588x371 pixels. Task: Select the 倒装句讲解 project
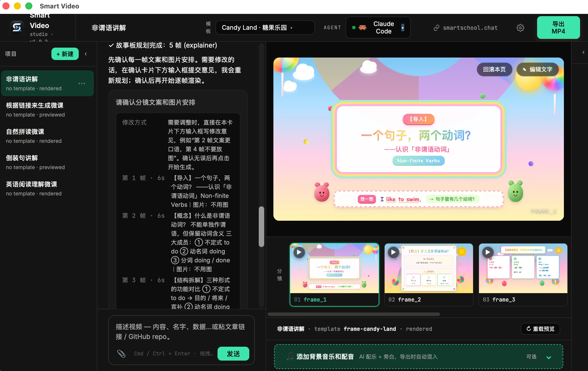coord(47,162)
